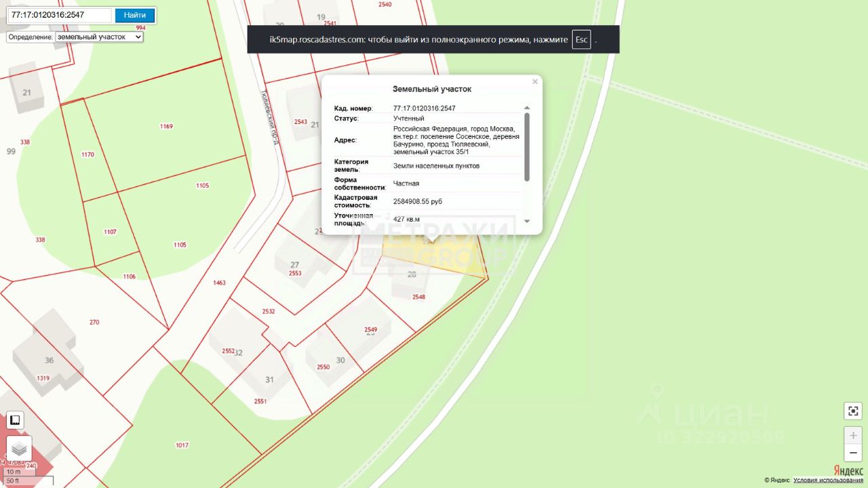Image resolution: width=868 pixels, height=488 pixels.
Task: Select parcel 1169 on the map
Action: (166, 126)
